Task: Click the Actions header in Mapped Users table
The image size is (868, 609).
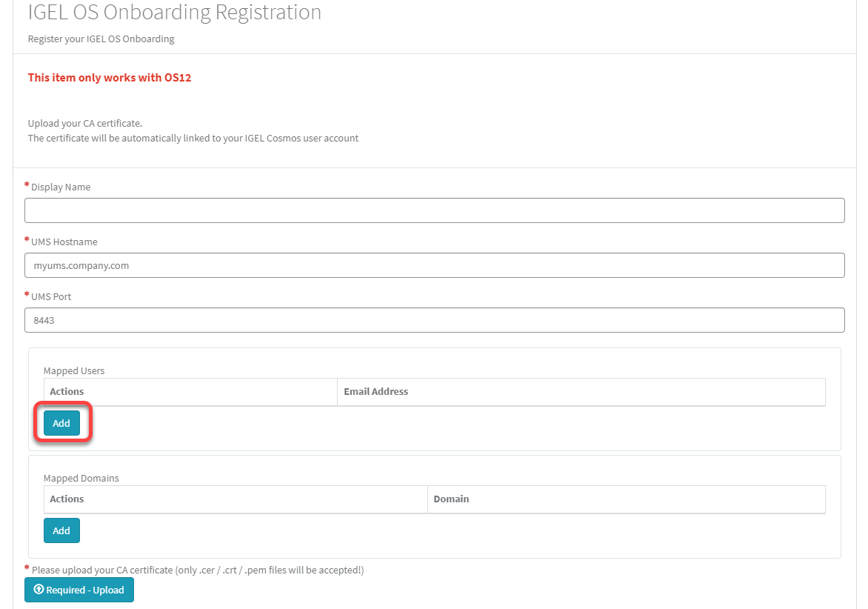Action: pyautogui.click(x=67, y=391)
